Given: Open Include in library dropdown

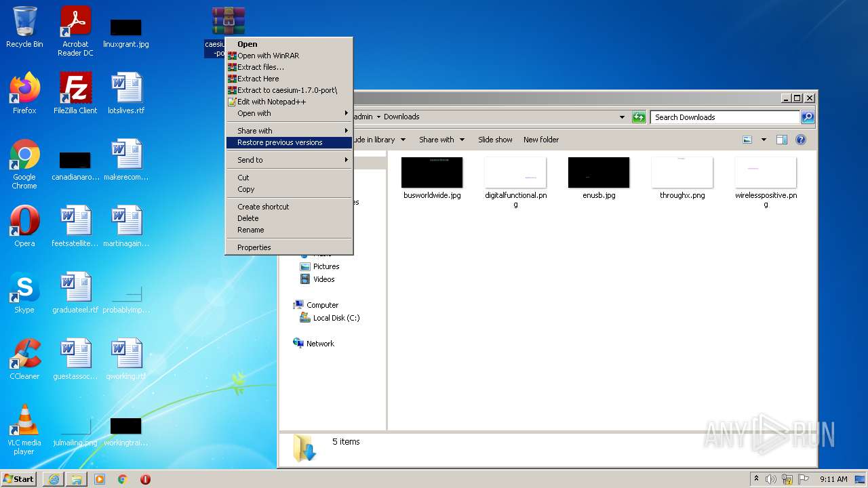Looking at the screenshot, I should 381,140.
